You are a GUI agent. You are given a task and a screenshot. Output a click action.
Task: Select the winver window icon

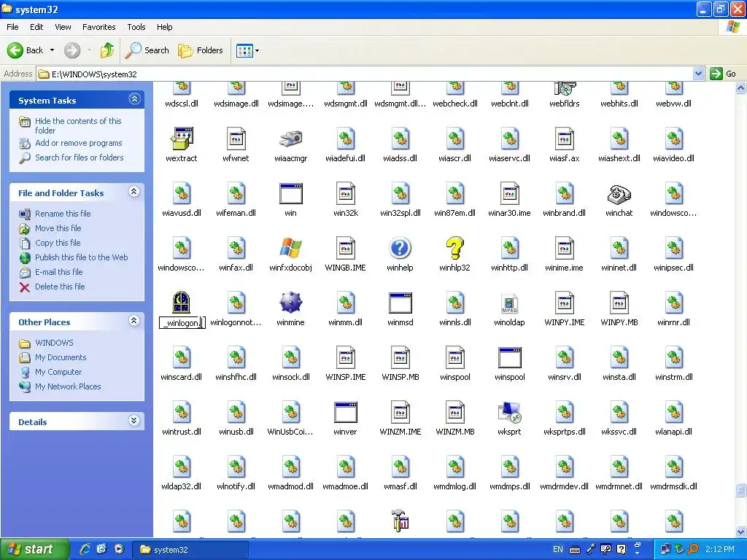click(x=345, y=413)
